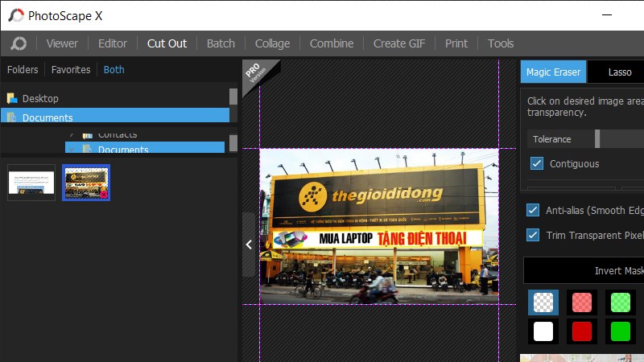The height and width of the screenshot is (362, 644).
Task: Select the first white document thumbnail
Action: (31, 183)
